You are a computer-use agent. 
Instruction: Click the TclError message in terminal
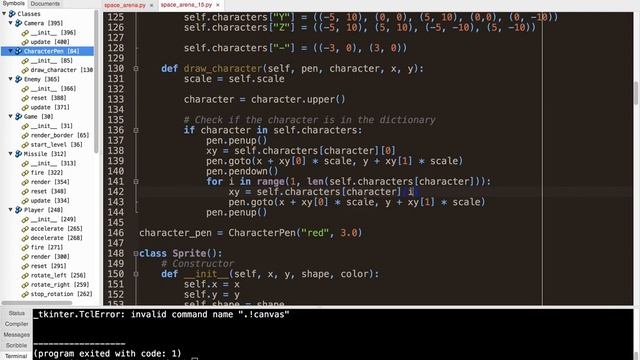162,314
